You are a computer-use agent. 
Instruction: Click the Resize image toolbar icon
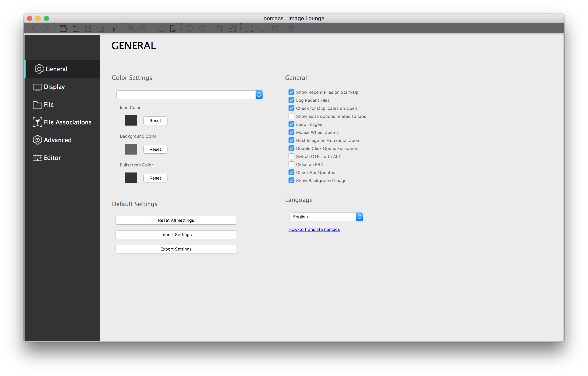tap(232, 28)
